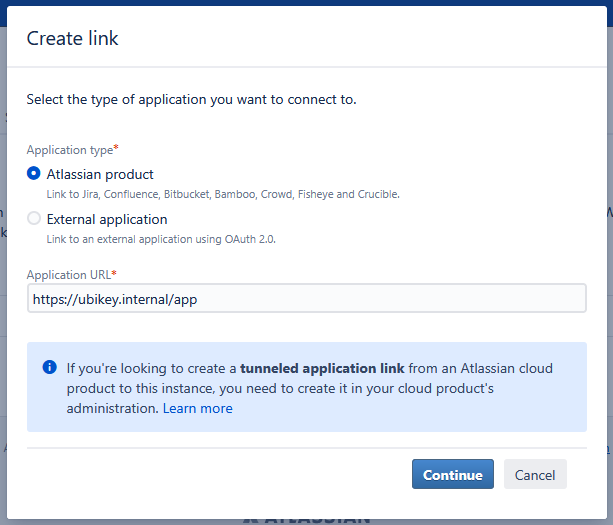This screenshot has width=613, height=525.
Task: Cancel the Create link dialog
Action: pyautogui.click(x=535, y=474)
